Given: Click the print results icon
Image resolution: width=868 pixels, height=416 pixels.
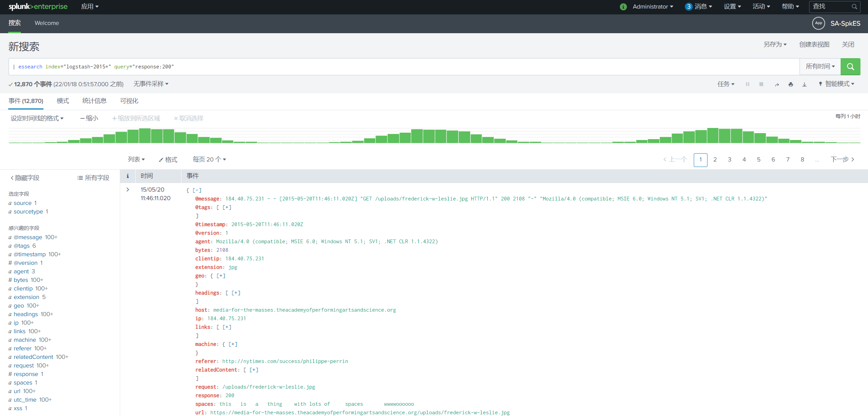Looking at the screenshot, I should coord(791,84).
